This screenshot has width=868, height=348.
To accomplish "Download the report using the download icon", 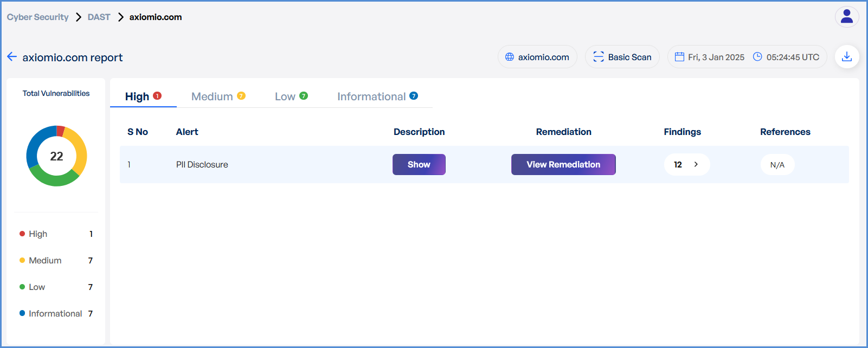I will [x=846, y=57].
